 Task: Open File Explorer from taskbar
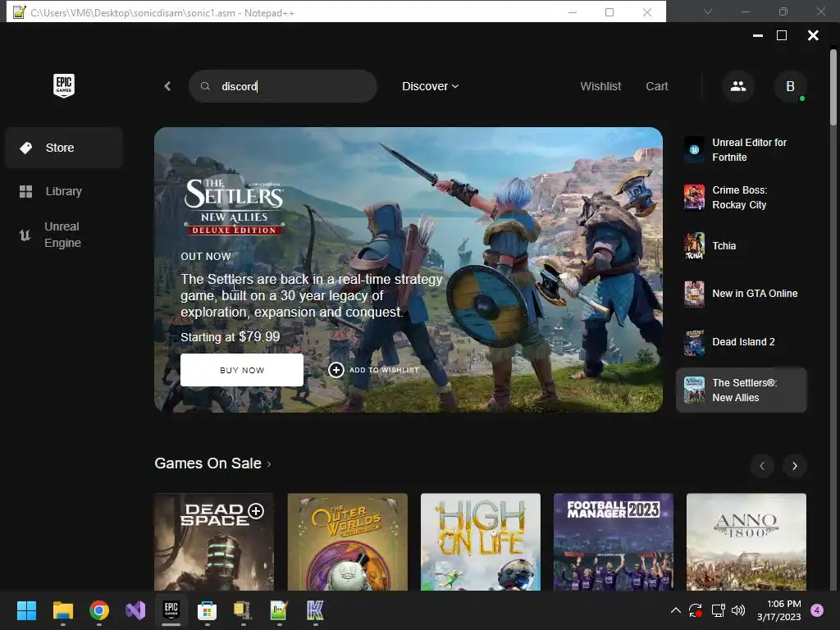(62, 610)
